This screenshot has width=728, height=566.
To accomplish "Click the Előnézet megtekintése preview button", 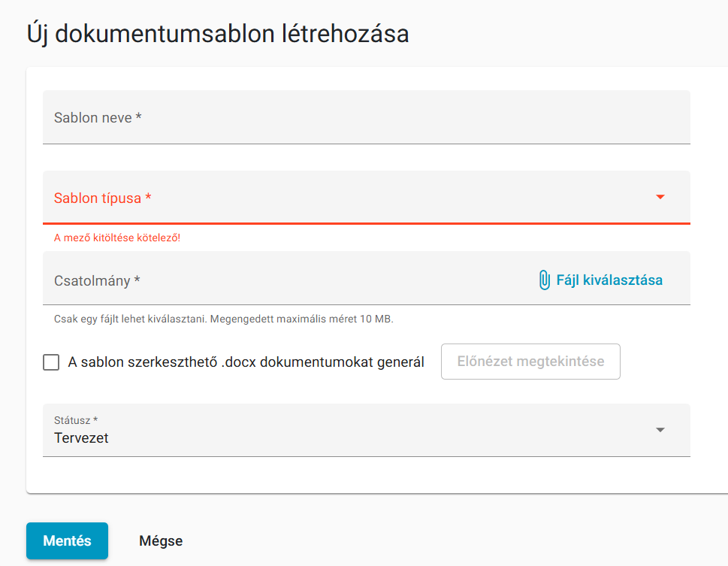I will [530, 362].
